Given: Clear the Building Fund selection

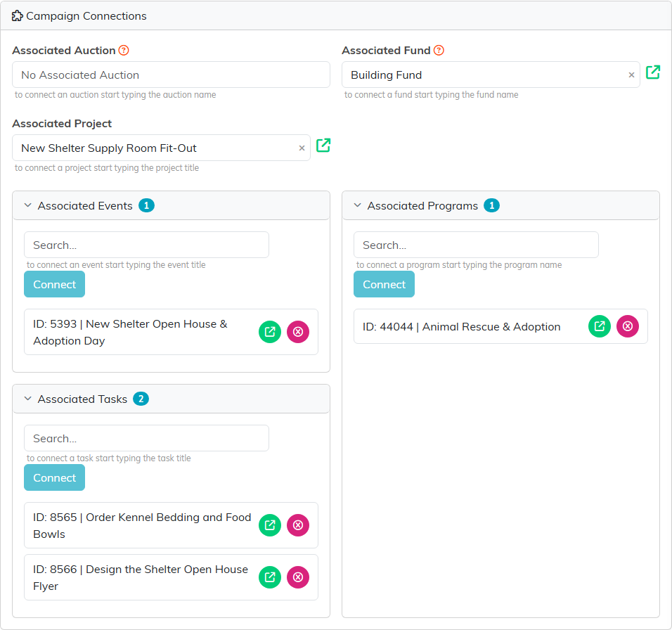Looking at the screenshot, I should pos(631,75).
